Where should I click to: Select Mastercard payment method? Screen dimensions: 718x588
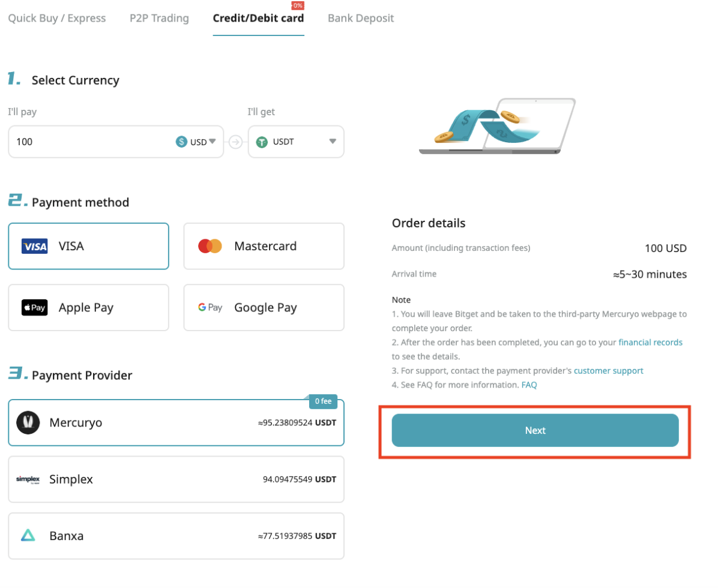(264, 246)
